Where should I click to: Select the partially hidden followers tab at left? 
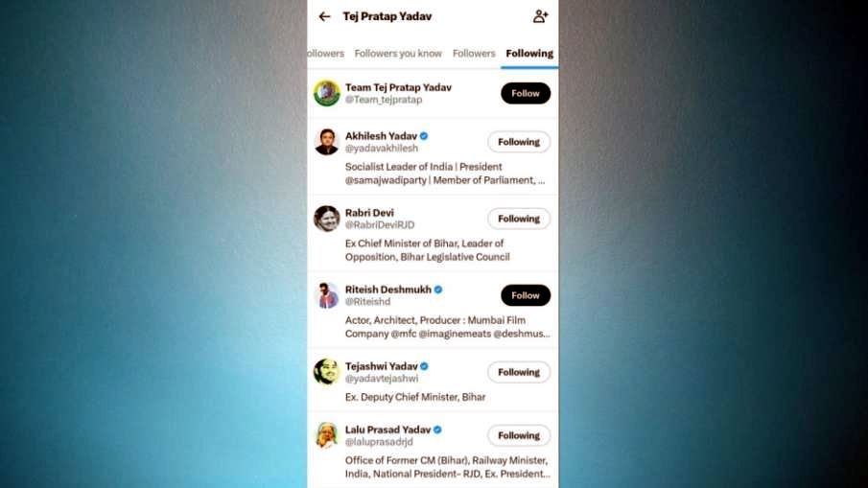coord(325,54)
